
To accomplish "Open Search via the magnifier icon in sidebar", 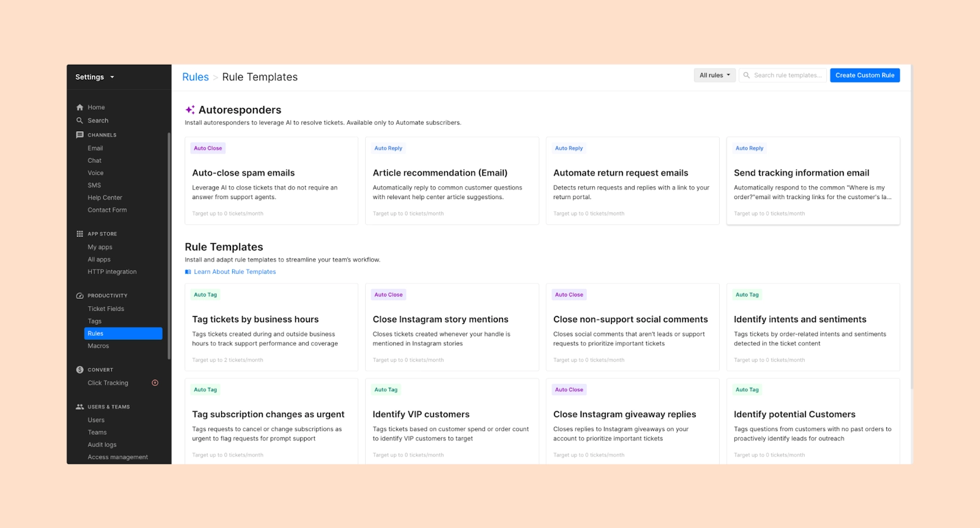I will pyautogui.click(x=80, y=120).
